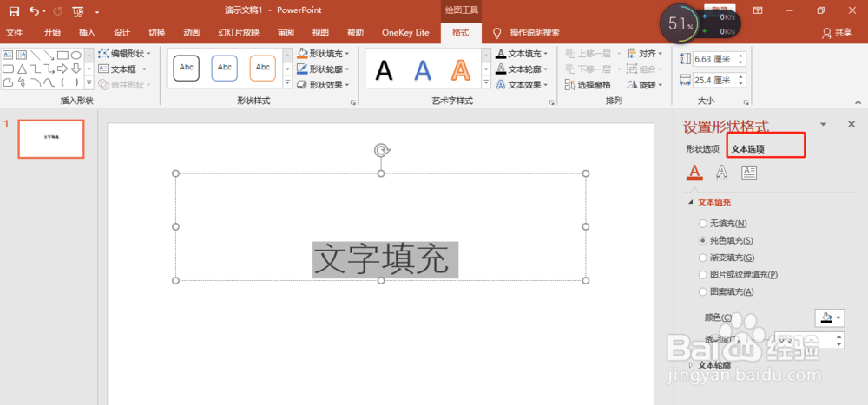Choose the triangle shape
The width and height of the screenshot is (868, 405).
pyautogui.click(x=22, y=69)
